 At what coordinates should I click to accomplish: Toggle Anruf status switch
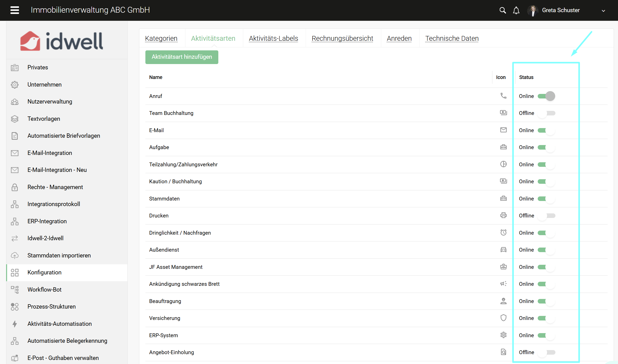(x=546, y=96)
